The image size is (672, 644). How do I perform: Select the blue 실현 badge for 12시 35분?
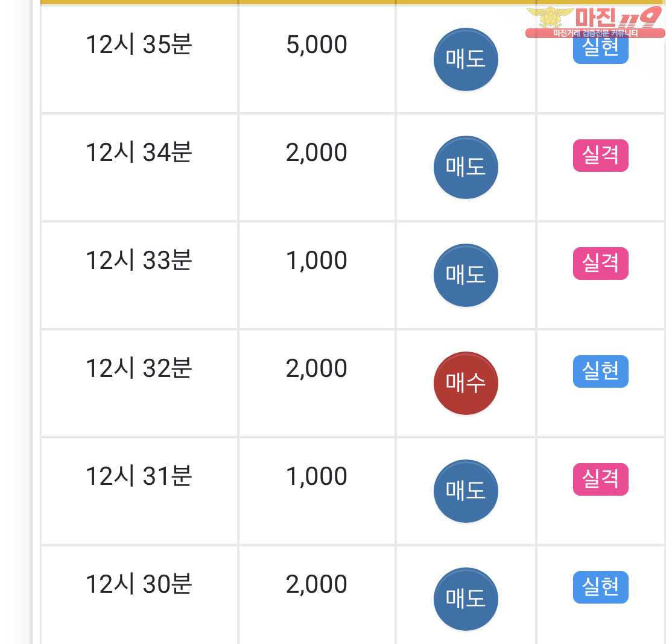(600, 51)
